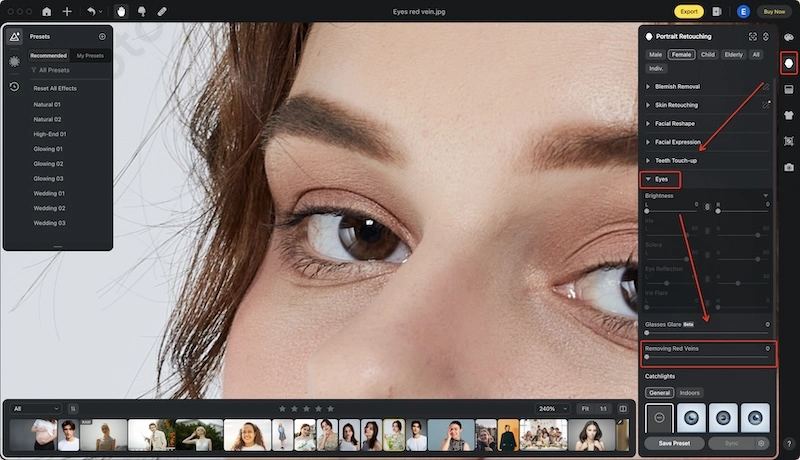Select the Indiv. filter chip
This screenshot has height=460, width=800.
pyautogui.click(x=656, y=68)
